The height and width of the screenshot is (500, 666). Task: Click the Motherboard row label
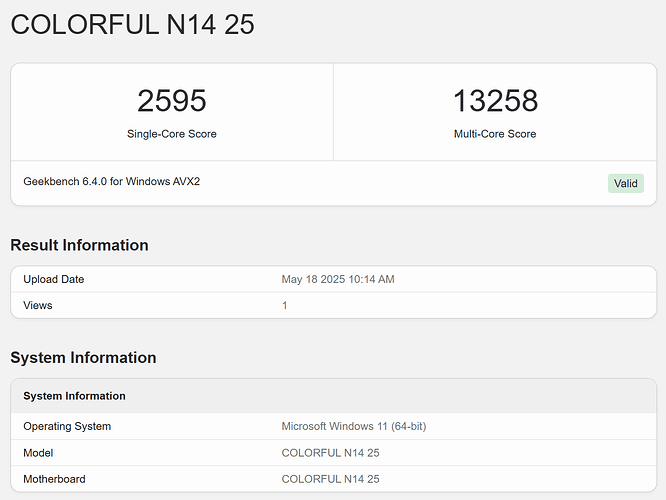tap(57, 479)
